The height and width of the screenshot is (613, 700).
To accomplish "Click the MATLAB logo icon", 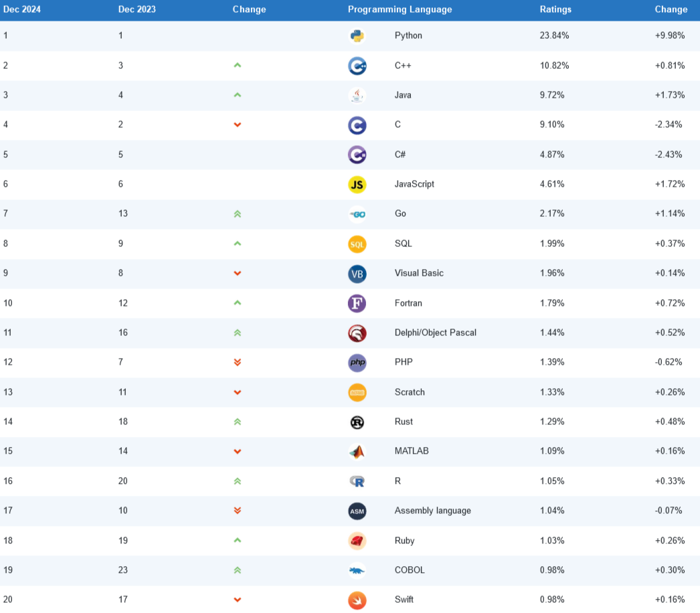I will [x=357, y=452].
